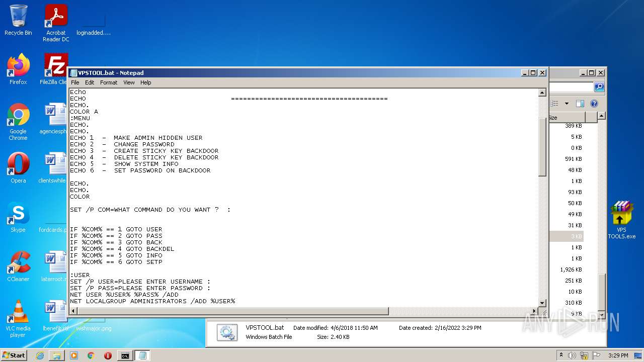Open the Edit menu in Notepad
The width and height of the screenshot is (644, 362).
pyautogui.click(x=90, y=82)
